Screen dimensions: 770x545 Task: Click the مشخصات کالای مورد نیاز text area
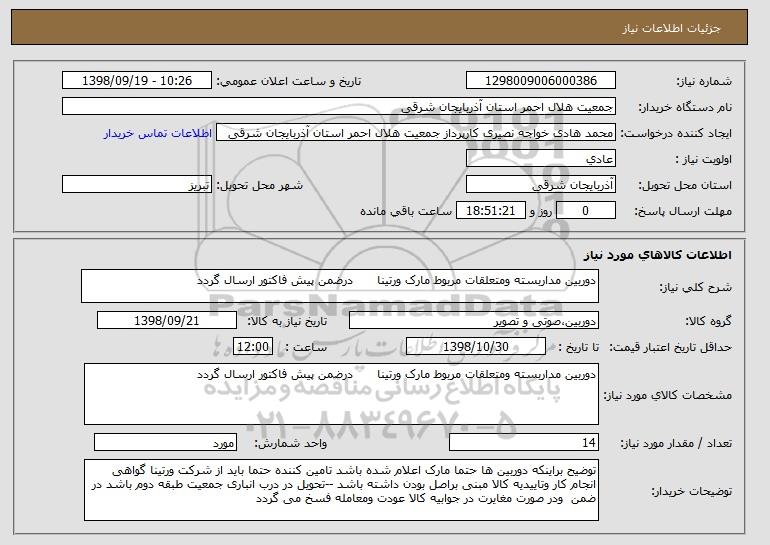(341, 394)
